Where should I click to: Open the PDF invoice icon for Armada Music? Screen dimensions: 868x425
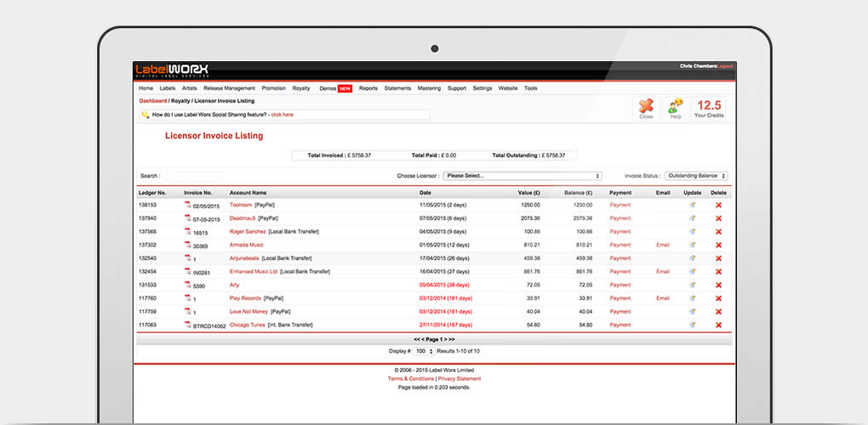coord(188,244)
